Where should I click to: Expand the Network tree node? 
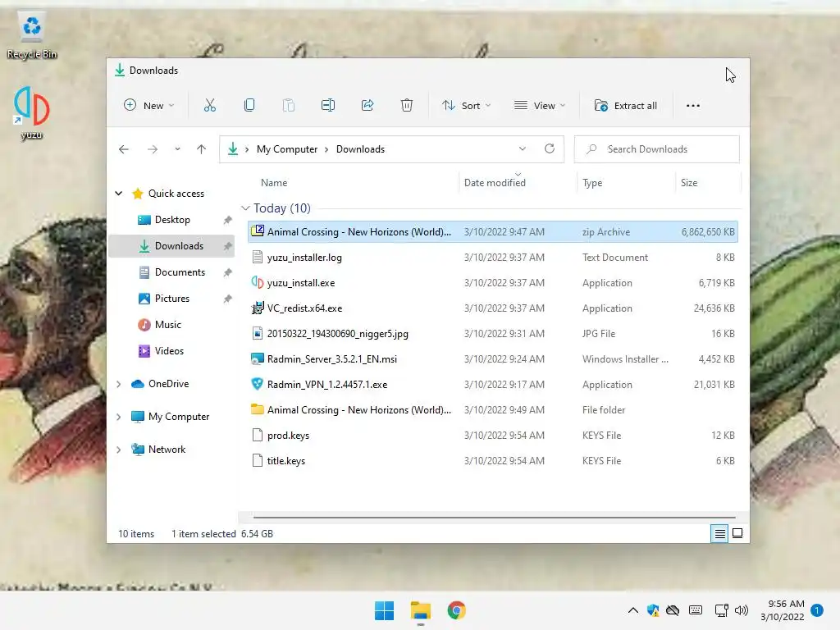119,450
